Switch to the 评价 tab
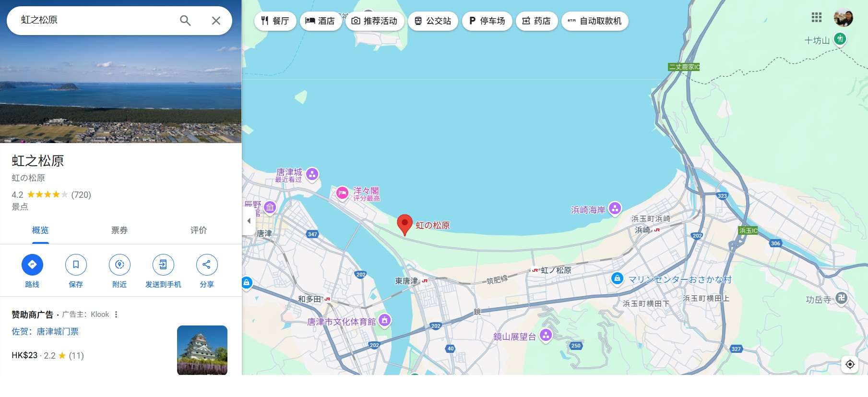The width and height of the screenshot is (868, 397). pos(198,230)
